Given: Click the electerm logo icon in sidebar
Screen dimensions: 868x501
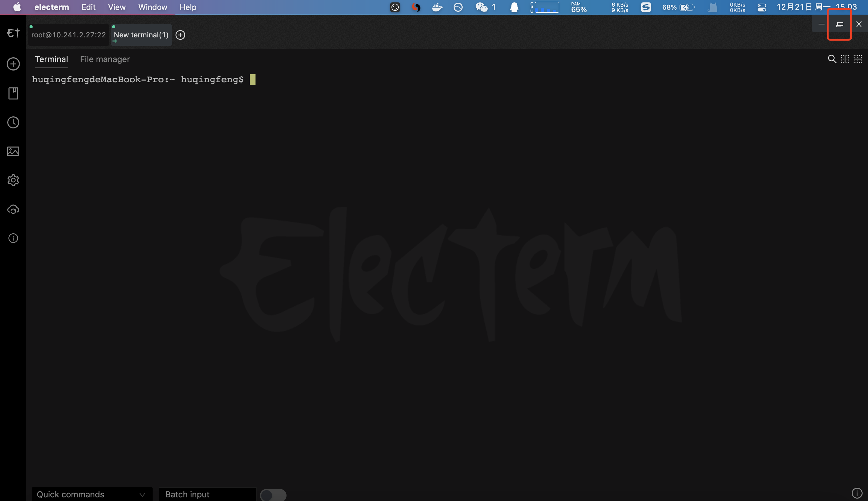Looking at the screenshot, I should tap(13, 33).
